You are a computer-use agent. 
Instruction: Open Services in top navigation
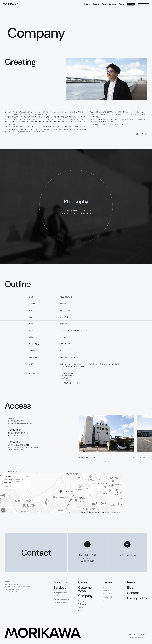click(96, 4)
